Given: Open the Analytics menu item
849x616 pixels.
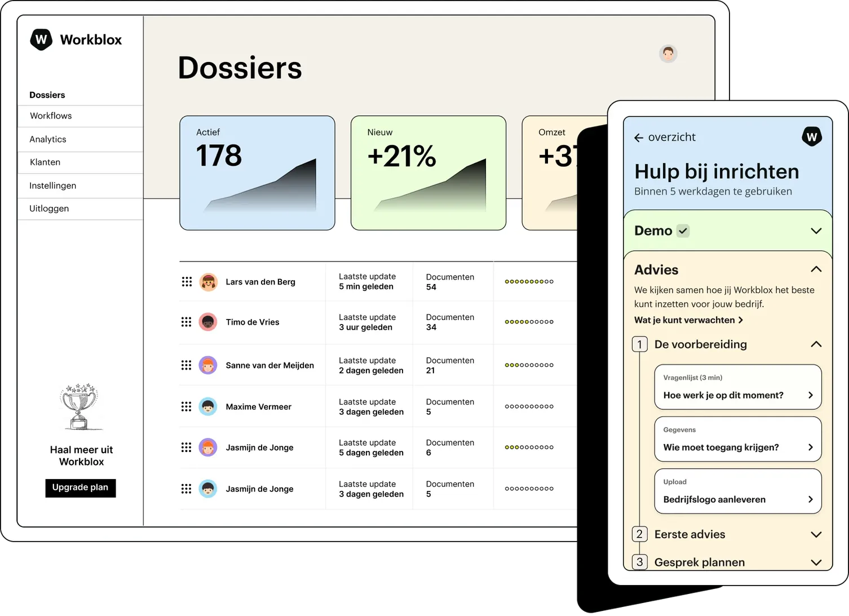Looking at the screenshot, I should [48, 139].
